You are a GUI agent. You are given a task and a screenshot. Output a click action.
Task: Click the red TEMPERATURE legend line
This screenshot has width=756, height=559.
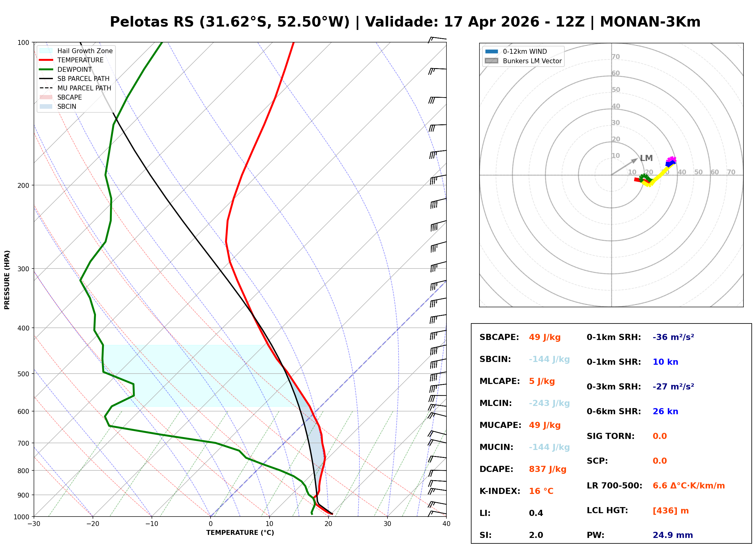(x=46, y=60)
